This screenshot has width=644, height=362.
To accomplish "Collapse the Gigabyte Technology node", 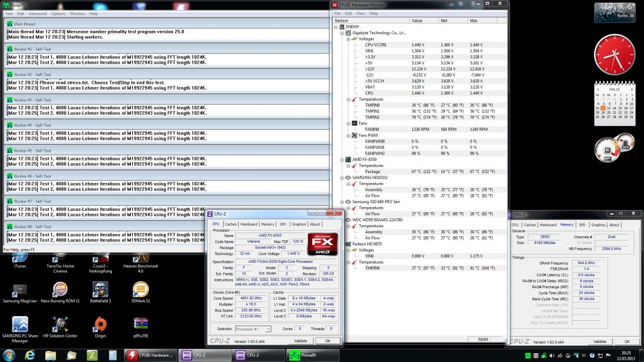I will 342,33.
